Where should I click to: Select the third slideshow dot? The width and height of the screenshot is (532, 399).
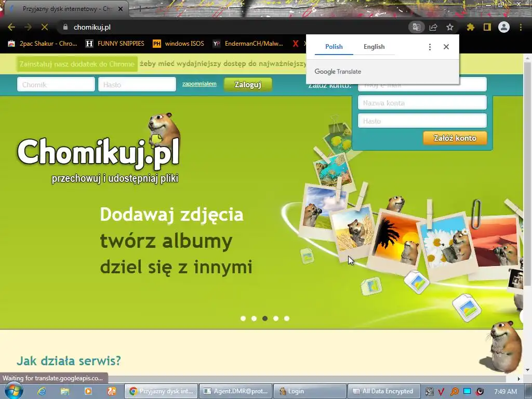pyautogui.click(x=265, y=318)
